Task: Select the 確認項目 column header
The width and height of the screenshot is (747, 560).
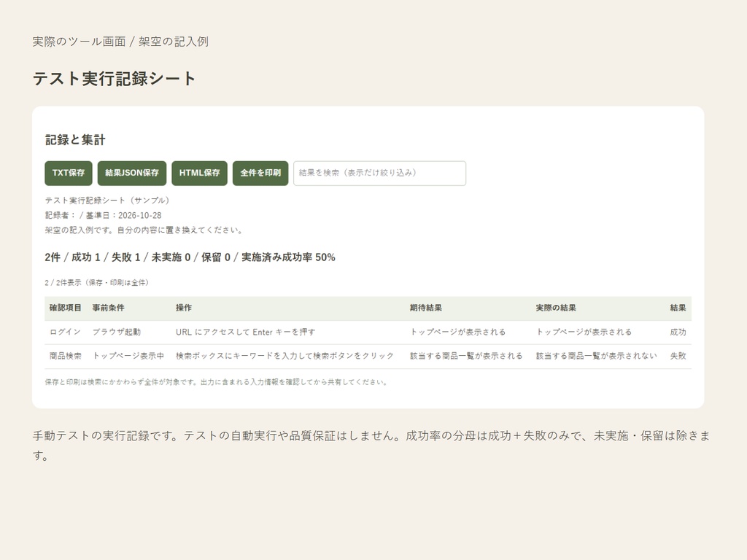Action: click(65, 308)
